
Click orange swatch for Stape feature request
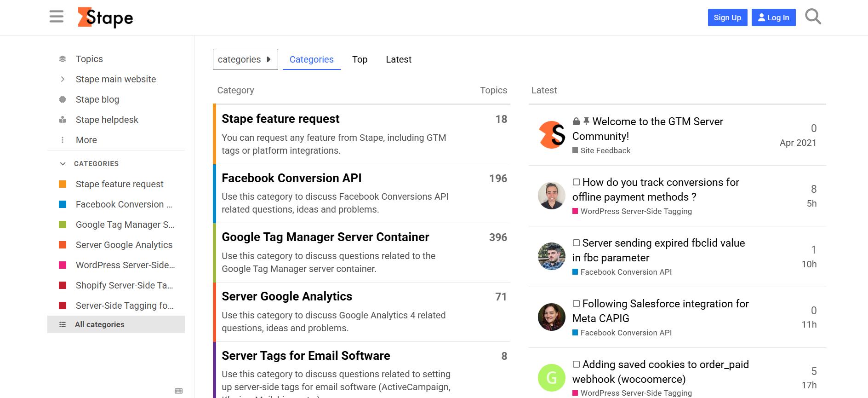pos(63,184)
